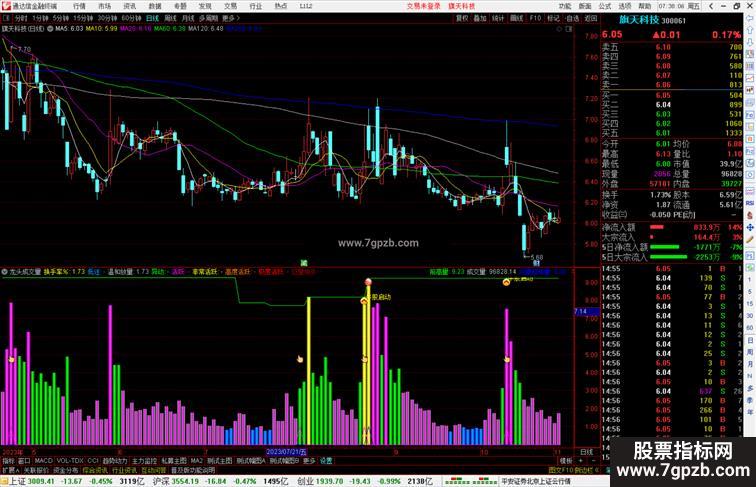Expand 更多 period options
This screenshot has height=487, width=756.
pyautogui.click(x=230, y=18)
